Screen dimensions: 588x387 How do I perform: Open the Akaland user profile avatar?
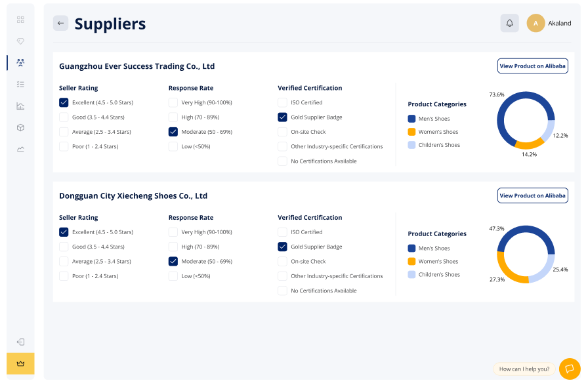(535, 23)
